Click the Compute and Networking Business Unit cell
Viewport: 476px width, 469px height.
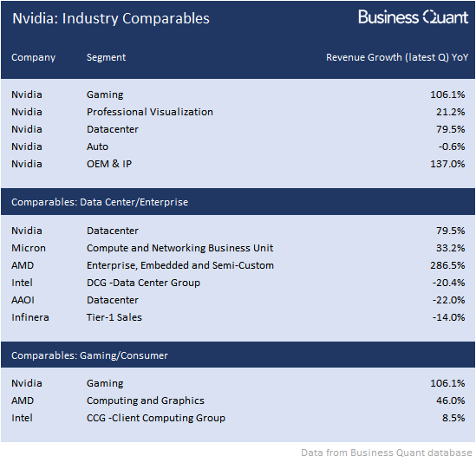click(x=179, y=248)
